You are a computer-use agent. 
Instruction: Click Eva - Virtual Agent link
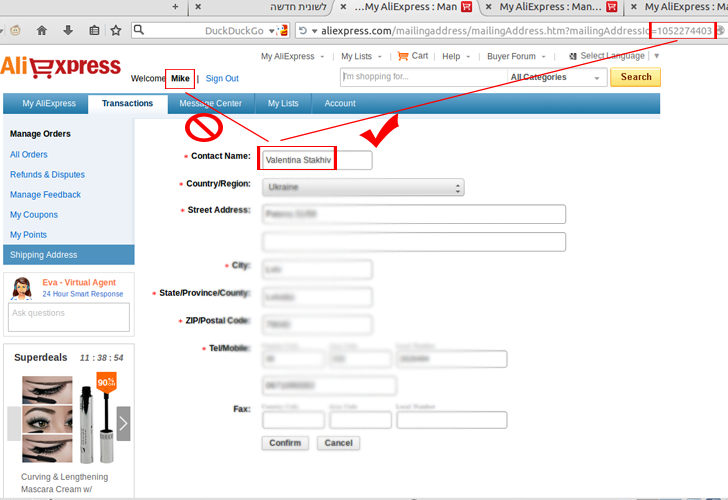[79, 282]
